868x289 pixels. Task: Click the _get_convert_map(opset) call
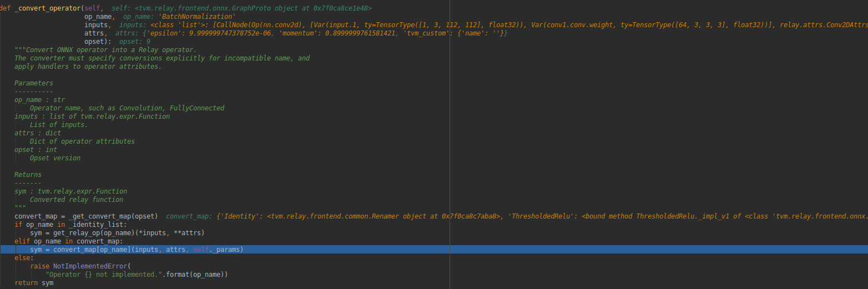115,216
